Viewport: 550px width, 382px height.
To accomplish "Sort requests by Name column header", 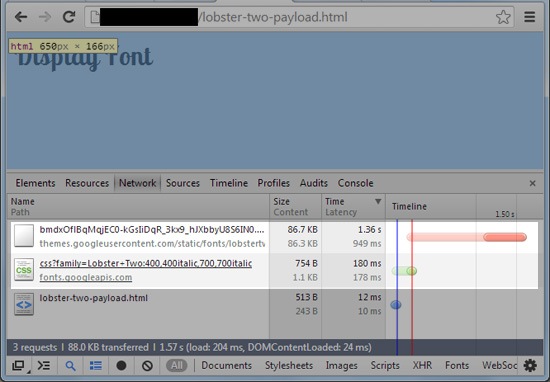I will coord(138,207).
